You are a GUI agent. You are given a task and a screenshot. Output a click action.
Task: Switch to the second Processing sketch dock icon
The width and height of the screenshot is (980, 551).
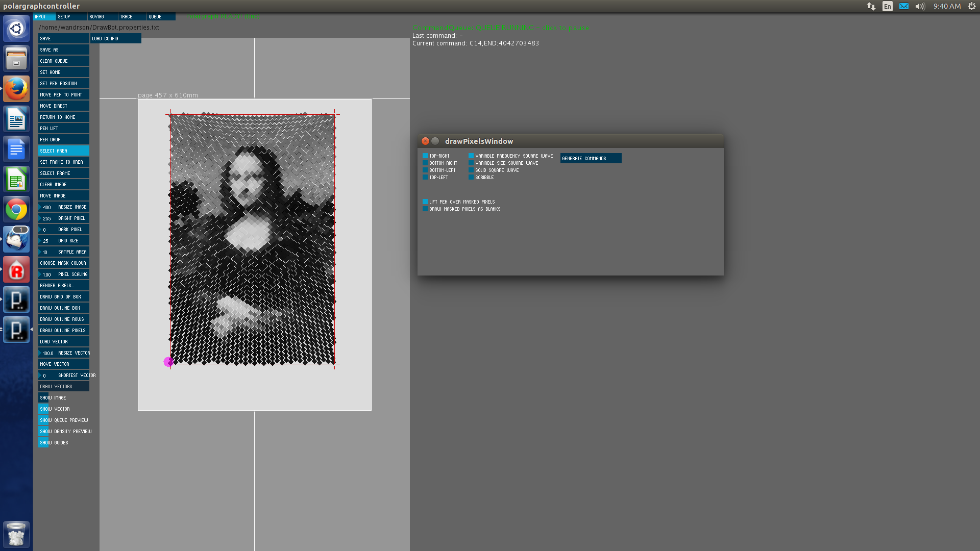[x=16, y=330]
